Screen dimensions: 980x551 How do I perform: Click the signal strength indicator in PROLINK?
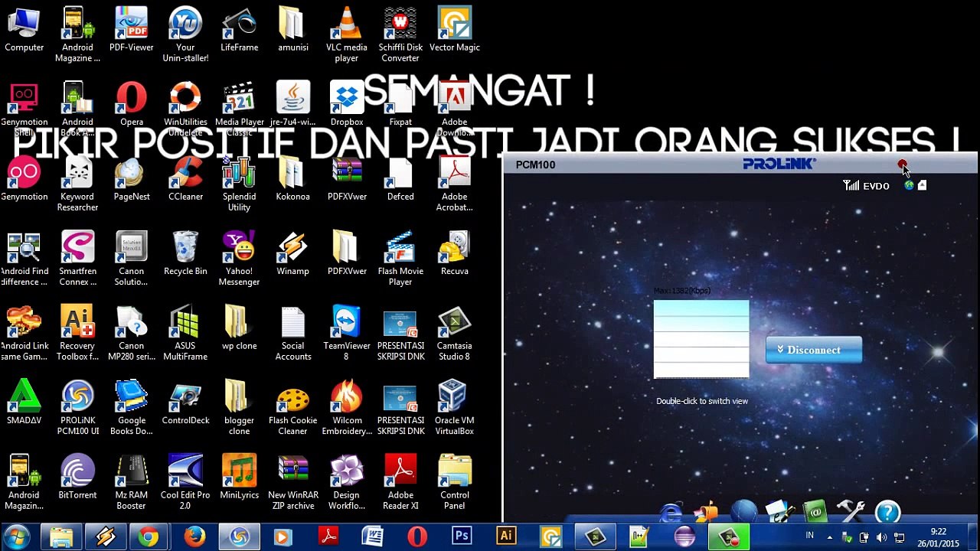(x=851, y=185)
